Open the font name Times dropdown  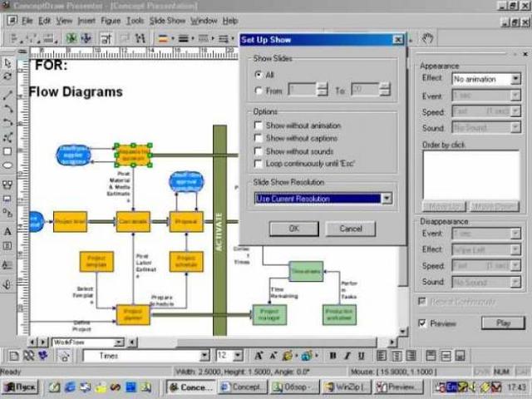coord(204,356)
